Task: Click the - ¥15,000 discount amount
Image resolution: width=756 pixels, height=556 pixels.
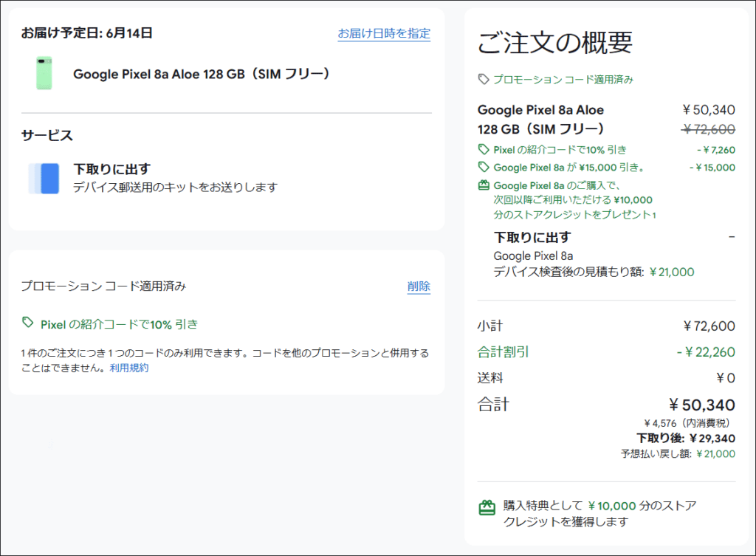Action: pyautogui.click(x=712, y=168)
